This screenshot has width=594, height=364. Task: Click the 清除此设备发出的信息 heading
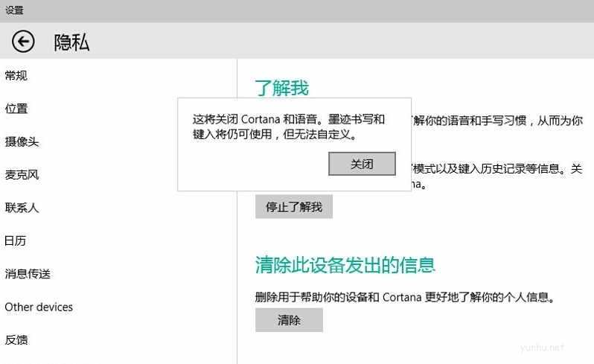coord(345,264)
